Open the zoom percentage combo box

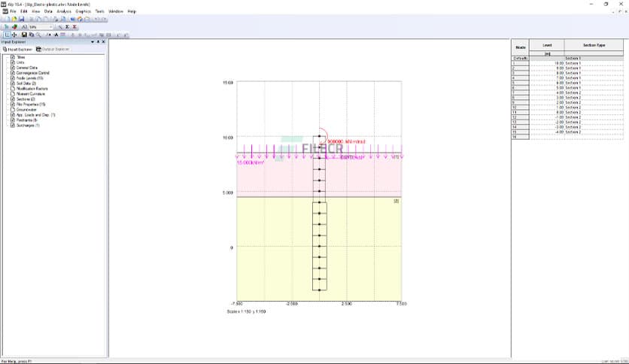tap(41, 27)
